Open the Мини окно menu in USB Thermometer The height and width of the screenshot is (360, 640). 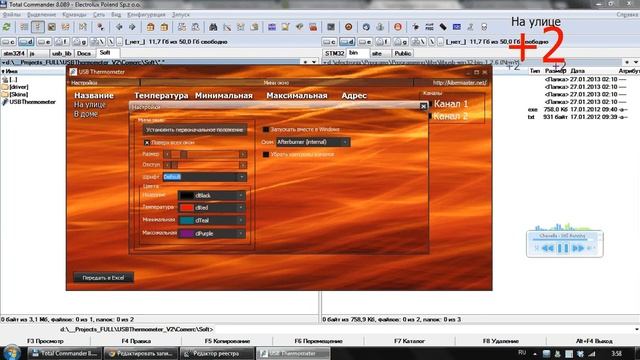(276, 83)
